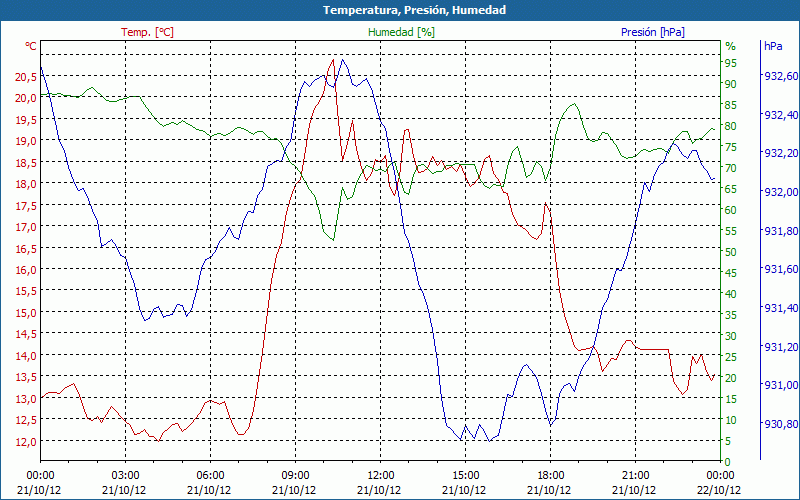Image resolution: width=800 pixels, height=500 pixels.
Task: Click temperature axis value '17,0'
Action: [26, 227]
